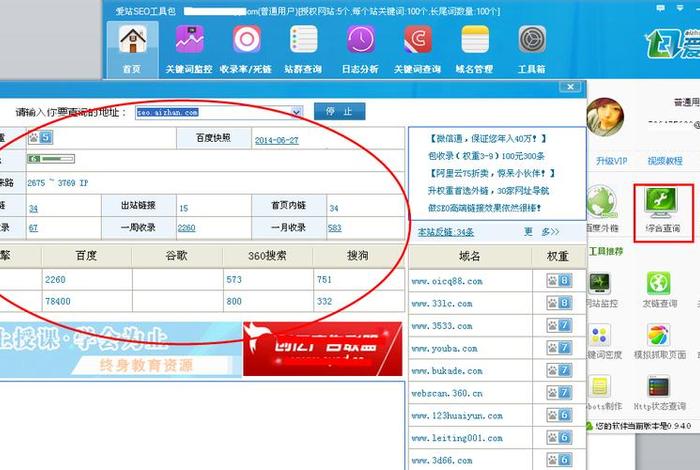700x470 pixels.
Task: Click the PR green progress bar
Action: tap(51, 159)
